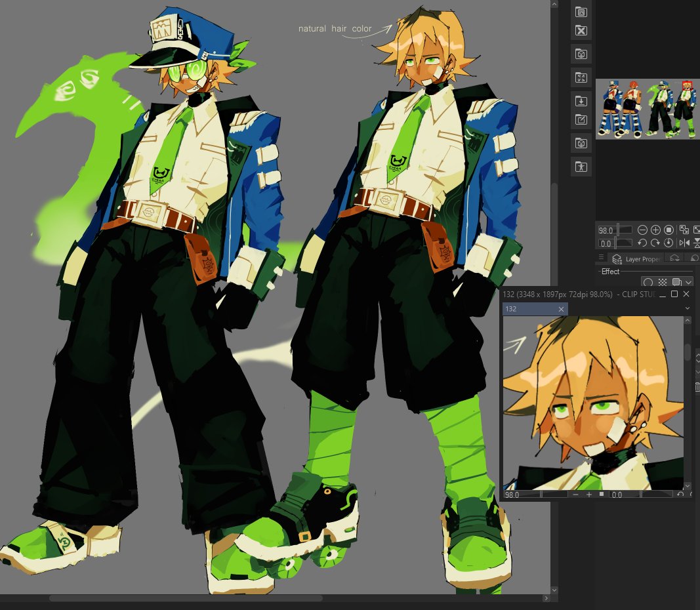Viewport: 700px width, 610px height.
Task: Click the dotted tone effect icon
Action: (663, 282)
